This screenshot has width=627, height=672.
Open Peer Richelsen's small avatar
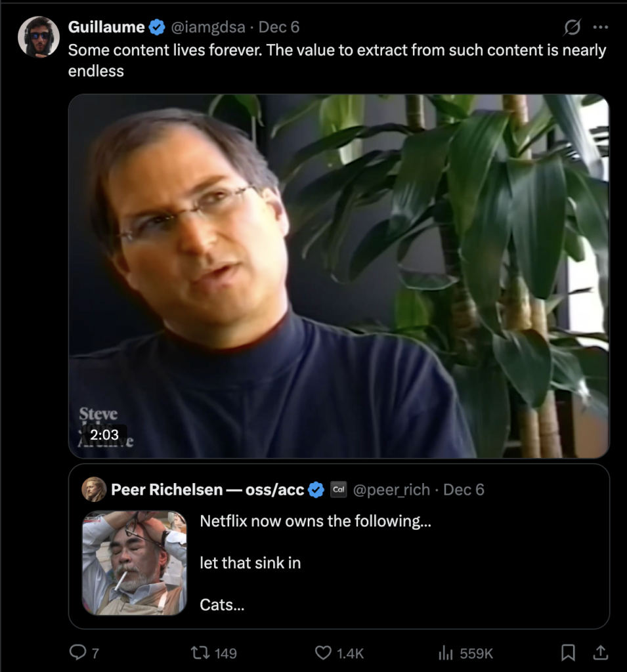tap(94, 490)
